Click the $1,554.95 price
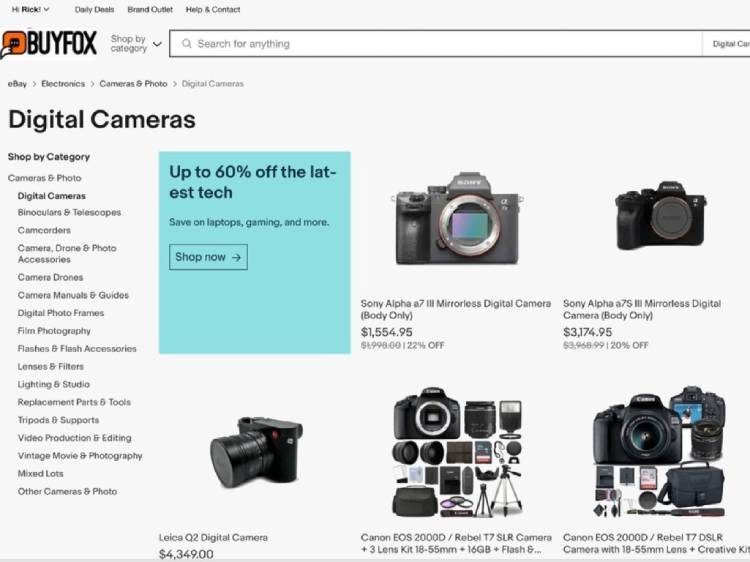Image resolution: width=750 pixels, height=562 pixels. pos(386,332)
